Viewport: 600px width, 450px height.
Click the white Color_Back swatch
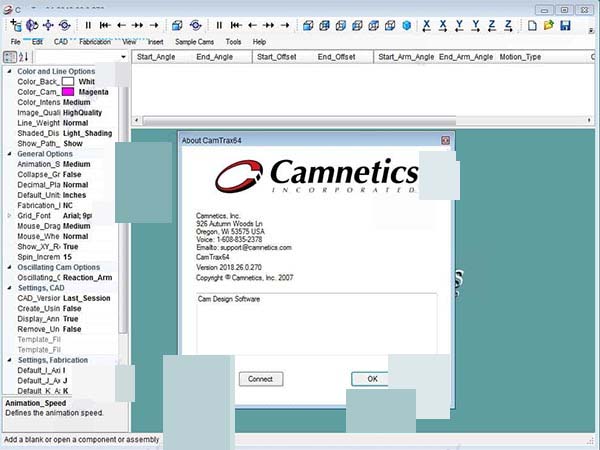coord(68,82)
